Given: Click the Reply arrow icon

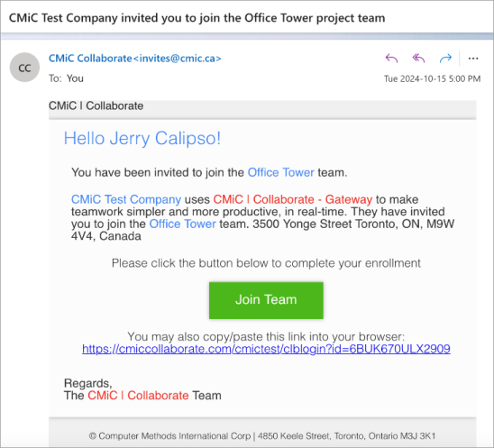Looking at the screenshot, I should (x=391, y=59).
